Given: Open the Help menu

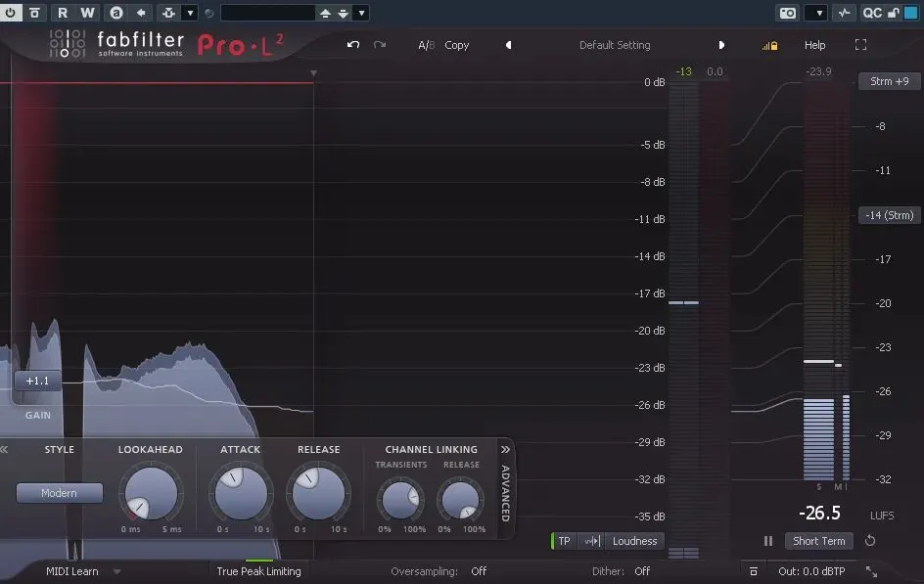Looking at the screenshot, I should point(815,45).
